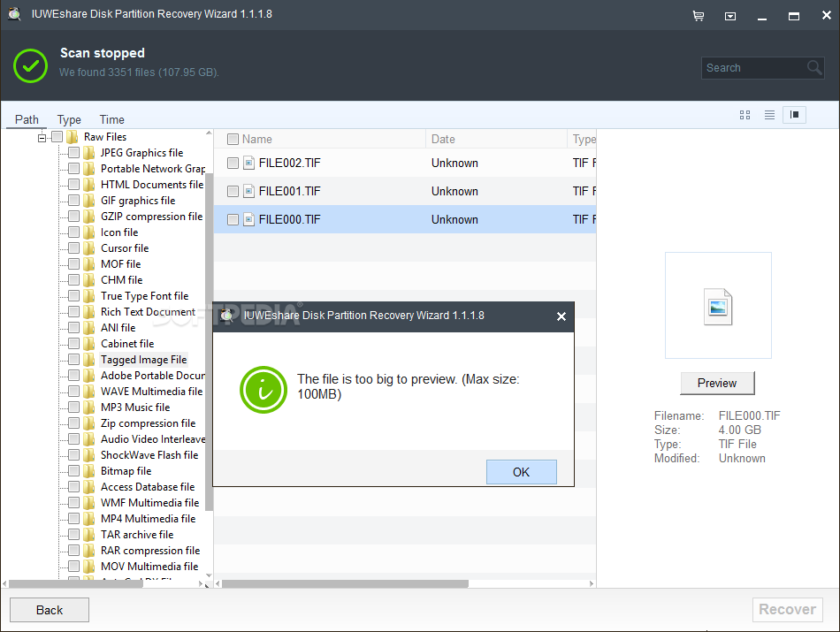Switch to the Time tab
The height and width of the screenshot is (632, 840).
(x=112, y=119)
